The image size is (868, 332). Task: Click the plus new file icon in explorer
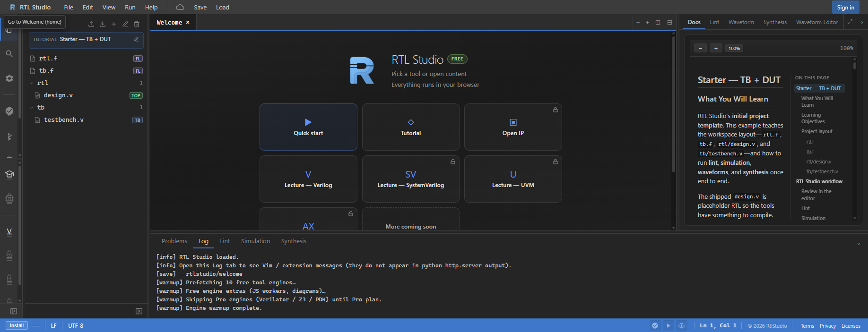point(114,24)
